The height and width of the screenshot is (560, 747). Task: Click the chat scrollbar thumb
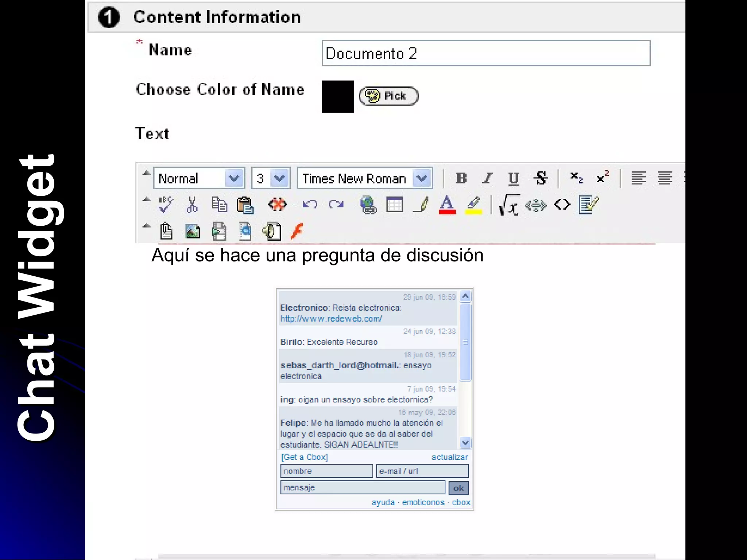[465, 342]
